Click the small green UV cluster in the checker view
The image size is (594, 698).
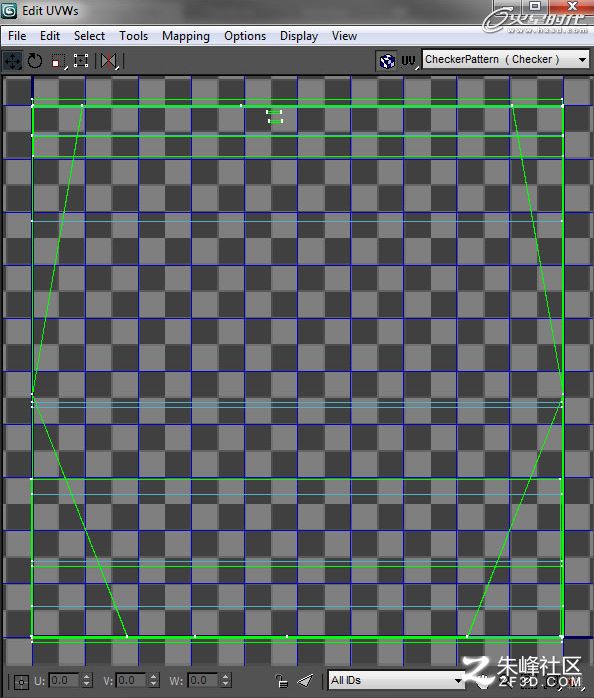pos(275,117)
